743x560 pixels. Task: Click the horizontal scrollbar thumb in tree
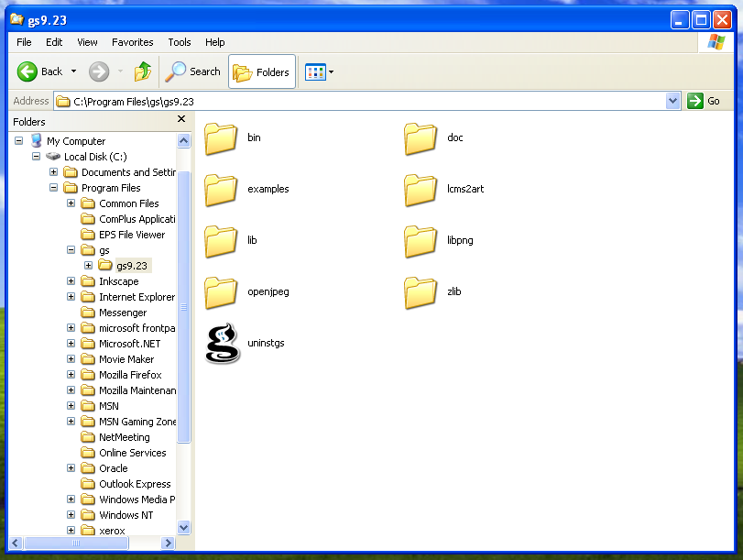[76, 543]
